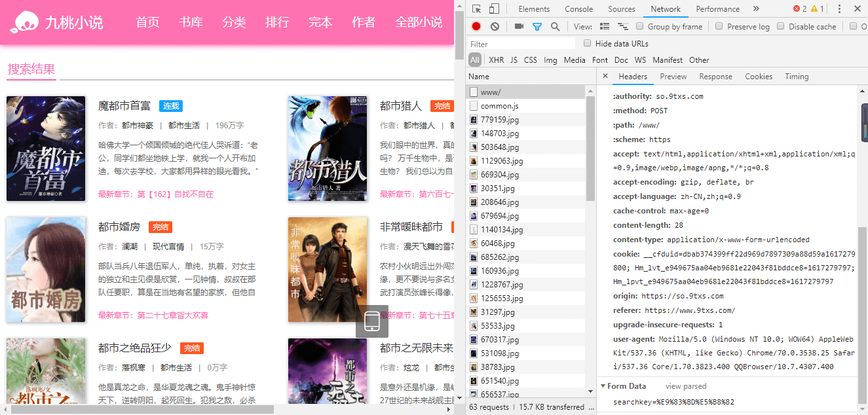
Task: Switch to the Console tab
Action: pyautogui.click(x=579, y=9)
